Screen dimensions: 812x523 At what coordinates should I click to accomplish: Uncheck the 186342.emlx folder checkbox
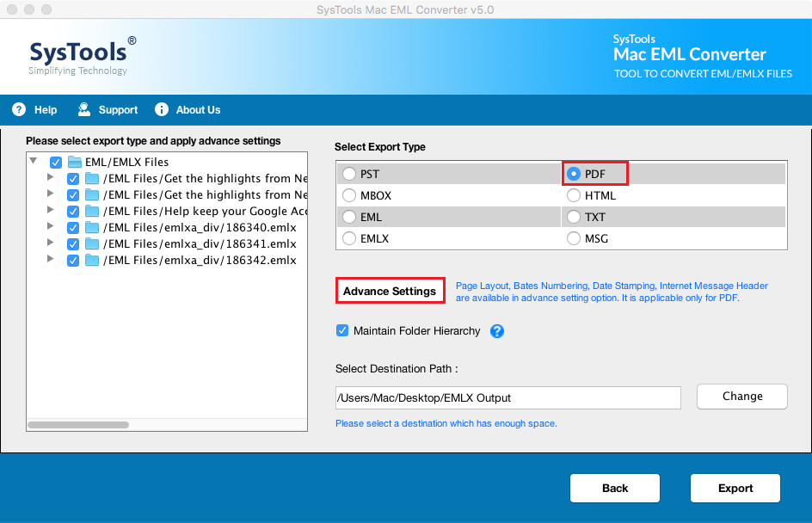[73, 261]
